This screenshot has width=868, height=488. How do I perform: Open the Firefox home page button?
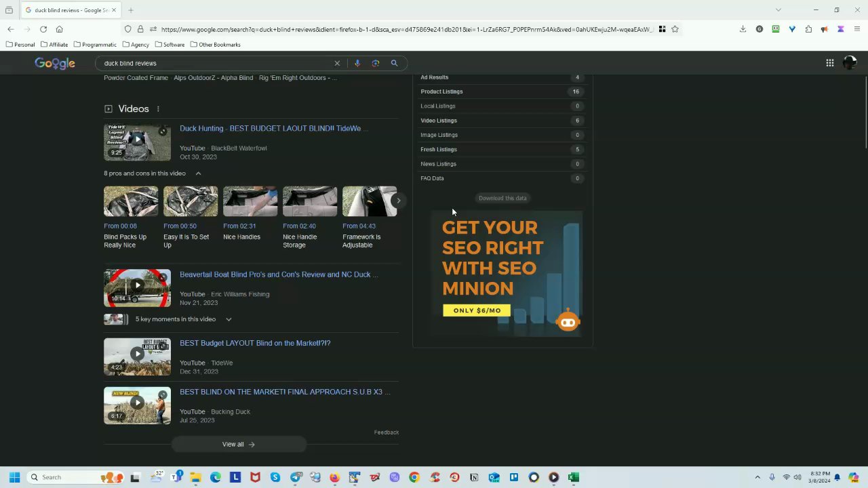[x=60, y=29]
